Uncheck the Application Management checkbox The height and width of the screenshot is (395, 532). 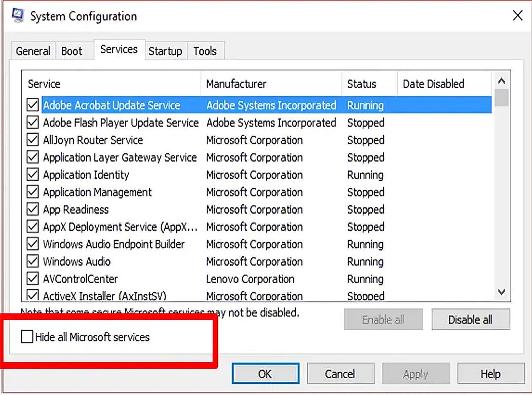[x=32, y=191]
